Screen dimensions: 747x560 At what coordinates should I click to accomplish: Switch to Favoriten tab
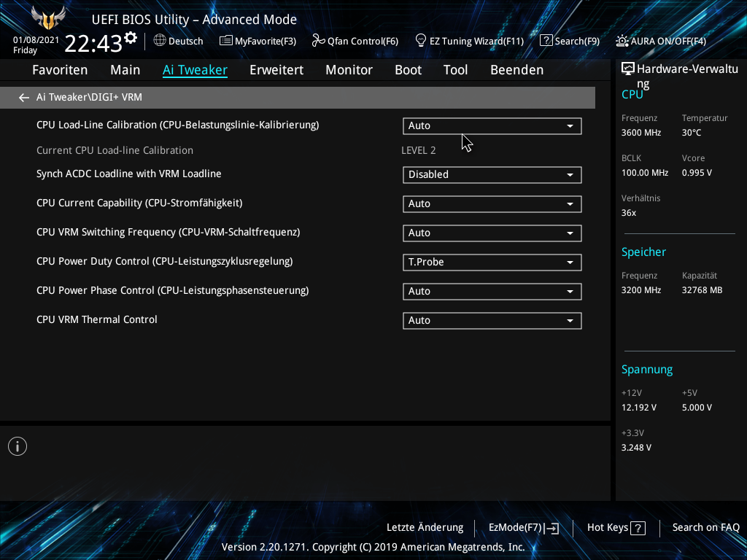click(60, 70)
